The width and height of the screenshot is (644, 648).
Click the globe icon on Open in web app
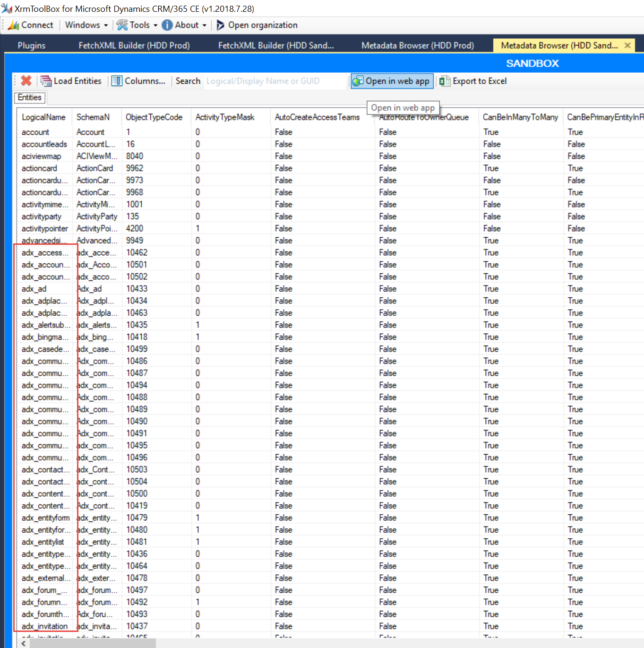click(358, 81)
